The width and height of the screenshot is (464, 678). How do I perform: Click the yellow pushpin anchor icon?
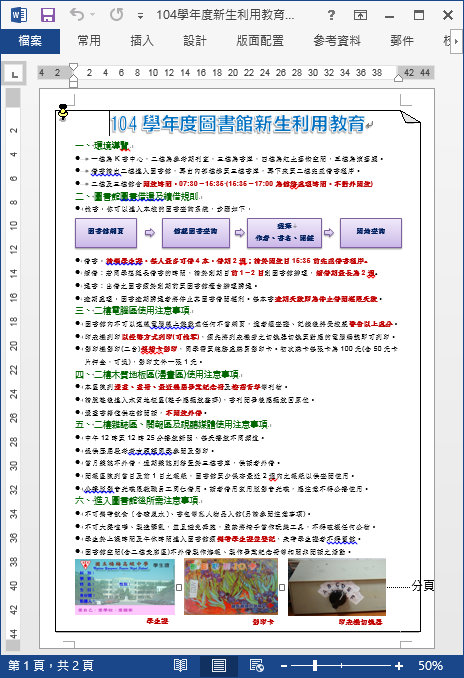(x=63, y=112)
